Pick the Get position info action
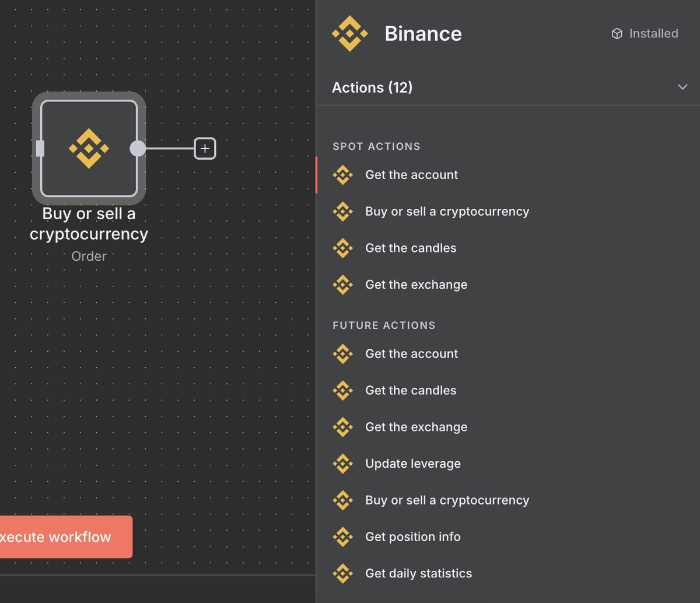 [508, 537]
